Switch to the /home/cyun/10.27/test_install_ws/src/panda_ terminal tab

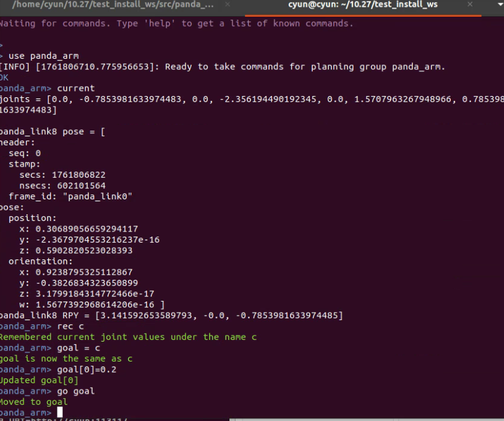click(113, 4)
